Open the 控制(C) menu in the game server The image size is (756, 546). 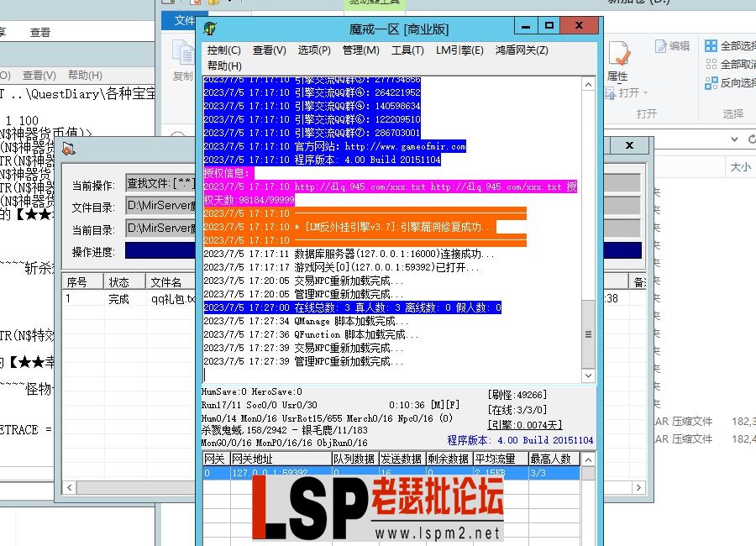[x=223, y=50]
